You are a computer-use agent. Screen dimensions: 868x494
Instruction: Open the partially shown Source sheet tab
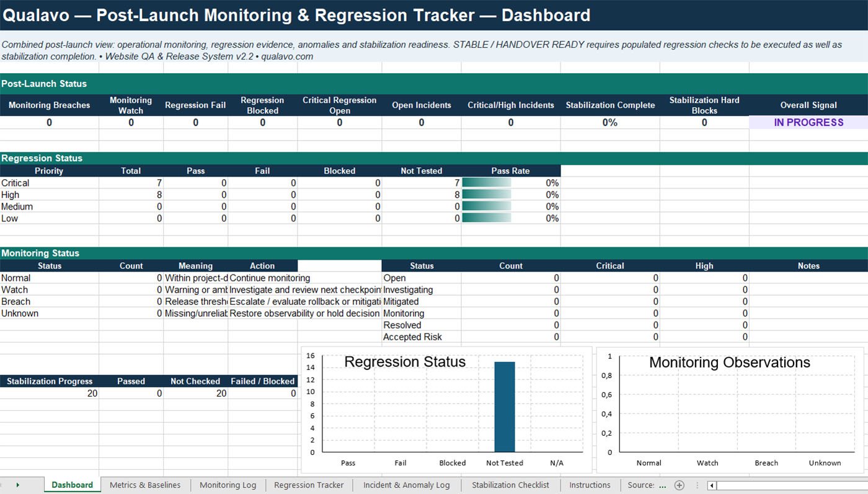click(641, 485)
